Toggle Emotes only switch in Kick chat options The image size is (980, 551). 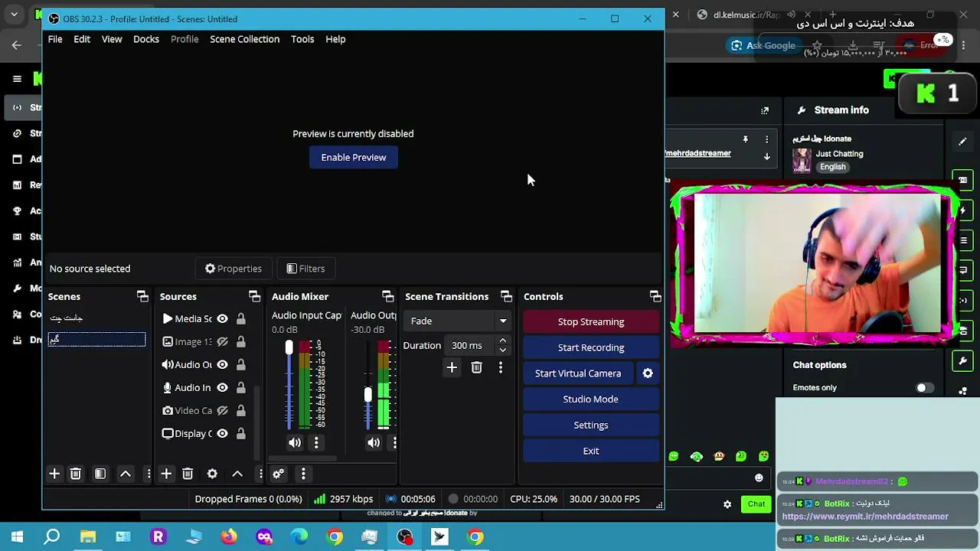click(x=925, y=388)
